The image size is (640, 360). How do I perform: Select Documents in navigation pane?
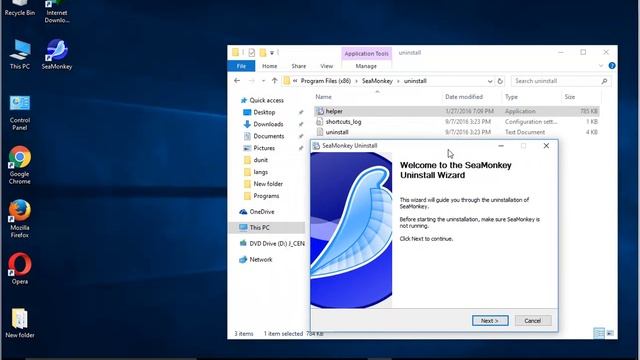pyautogui.click(x=269, y=136)
